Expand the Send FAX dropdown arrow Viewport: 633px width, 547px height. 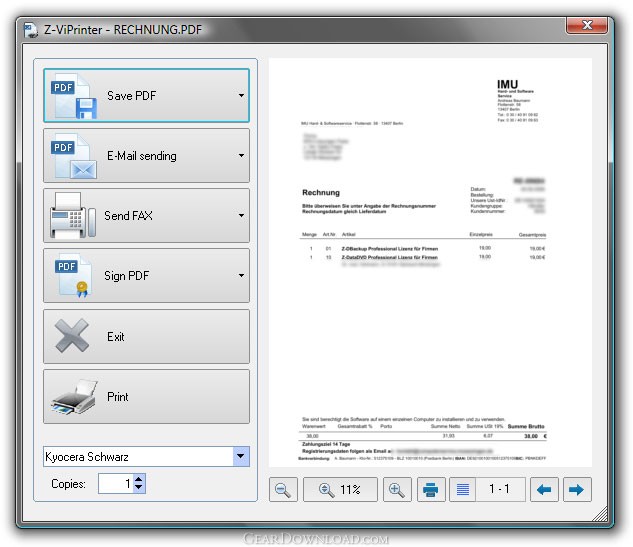pos(241,216)
